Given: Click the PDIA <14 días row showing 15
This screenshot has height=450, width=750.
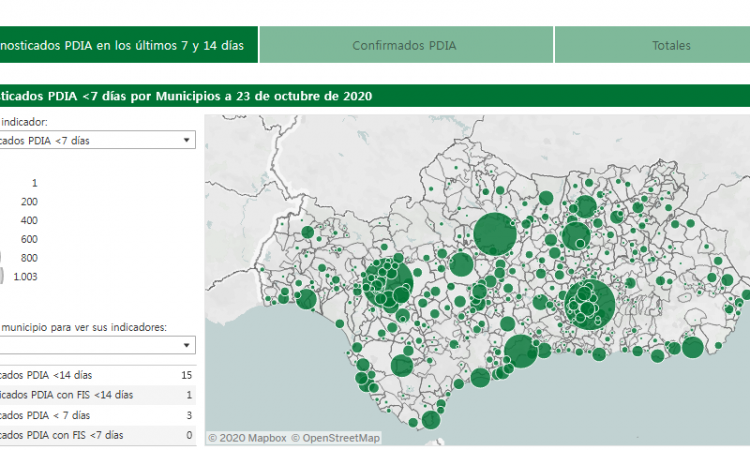Looking at the screenshot, I should 97,375.
